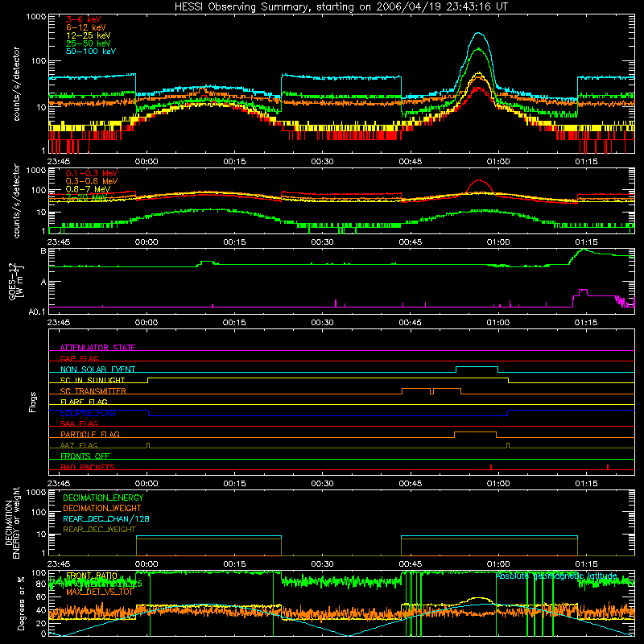The height and width of the screenshot is (644, 644).
Task: Click the "MAX_DET_VS_TOT" legend label
Action: click(x=99, y=592)
